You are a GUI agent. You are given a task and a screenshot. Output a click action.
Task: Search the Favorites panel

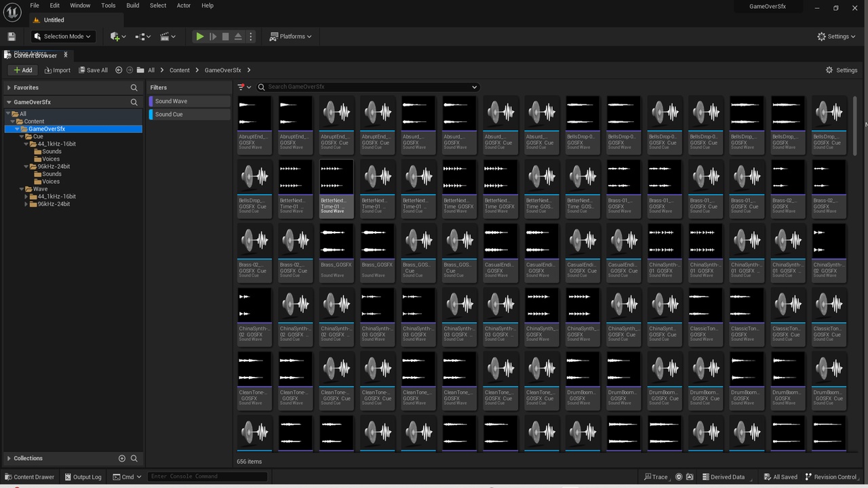(x=134, y=87)
